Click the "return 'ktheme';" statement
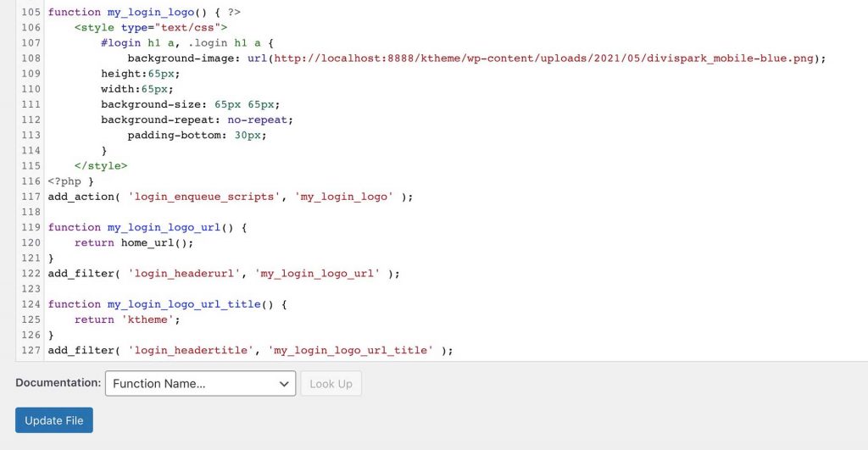This screenshot has height=450, width=868. coord(127,319)
